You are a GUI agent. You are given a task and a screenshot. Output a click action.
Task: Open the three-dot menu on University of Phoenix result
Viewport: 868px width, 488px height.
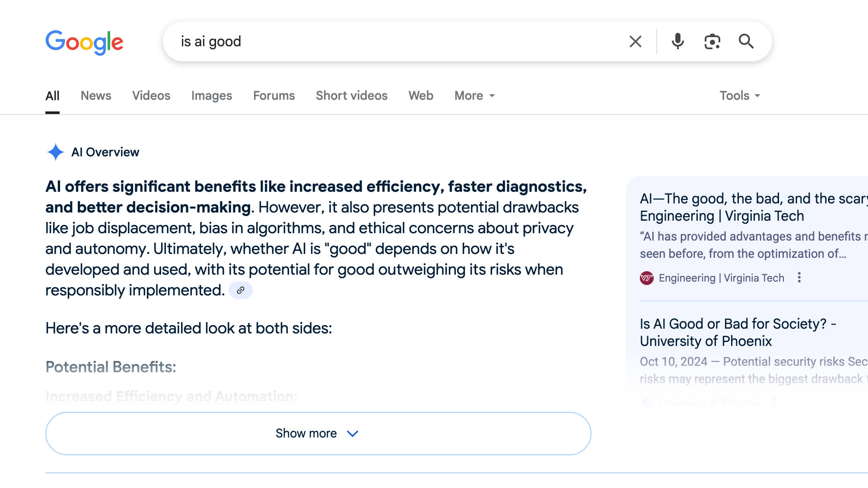pos(775,402)
